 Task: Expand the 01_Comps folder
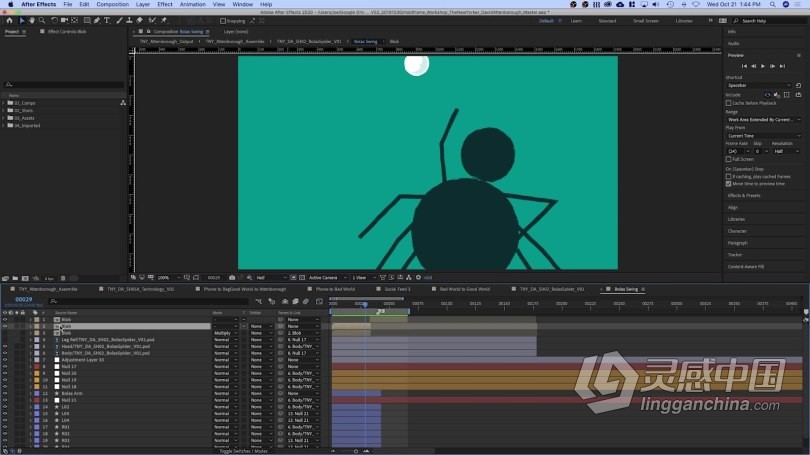(4, 103)
